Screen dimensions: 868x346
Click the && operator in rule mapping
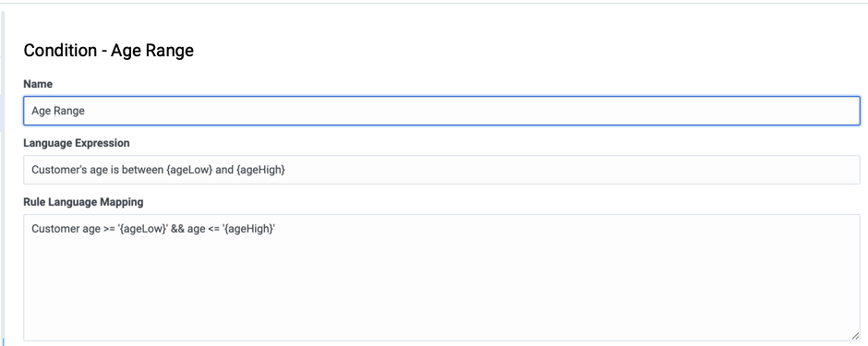click(178, 229)
